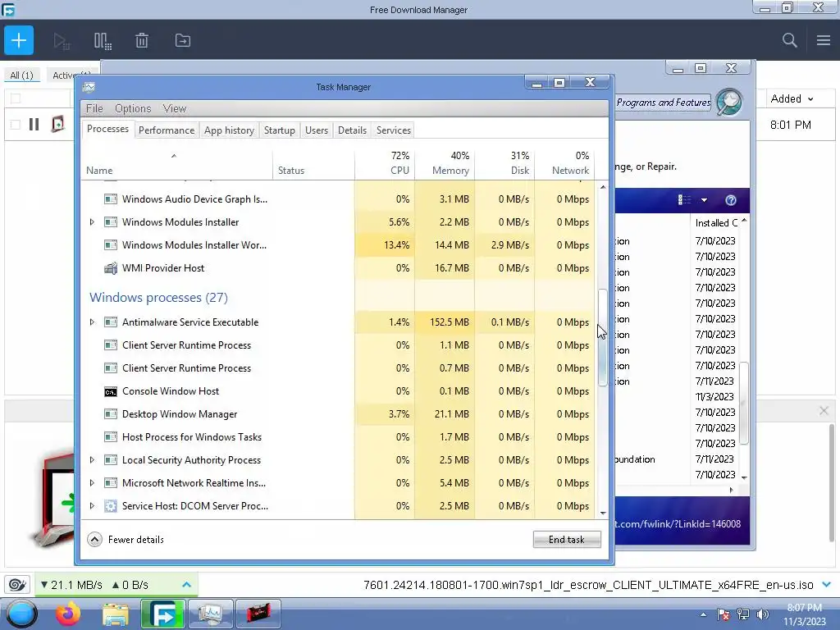Open the File menu in Task Manager
This screenshot has height=630, width=840.
click(94, 108)
